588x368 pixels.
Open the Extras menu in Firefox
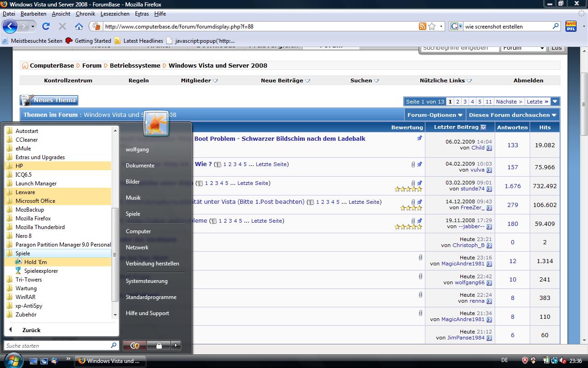[141, 14]
